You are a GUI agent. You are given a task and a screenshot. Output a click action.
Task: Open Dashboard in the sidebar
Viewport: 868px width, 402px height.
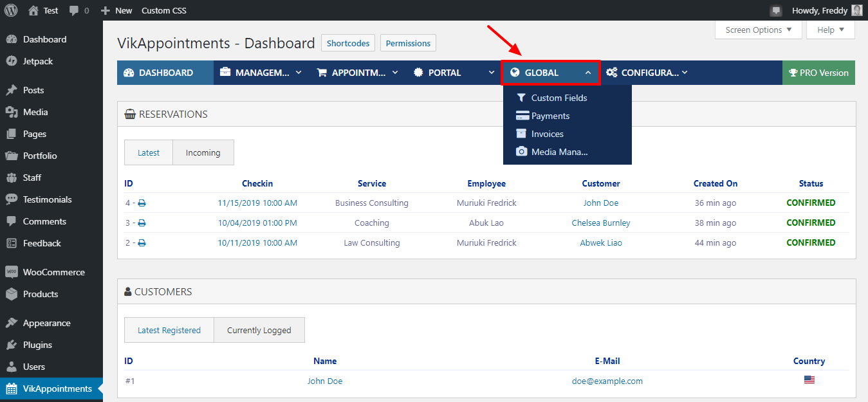(x=44, y=39)
